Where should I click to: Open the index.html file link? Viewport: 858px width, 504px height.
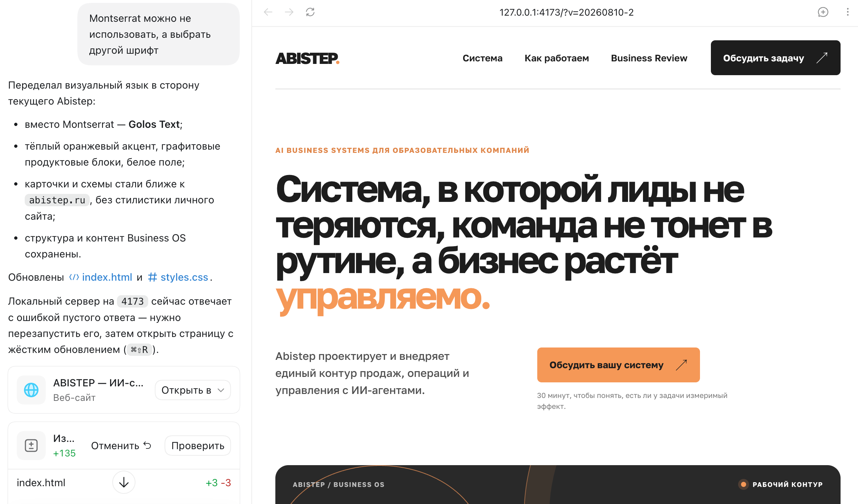(101, 277)
